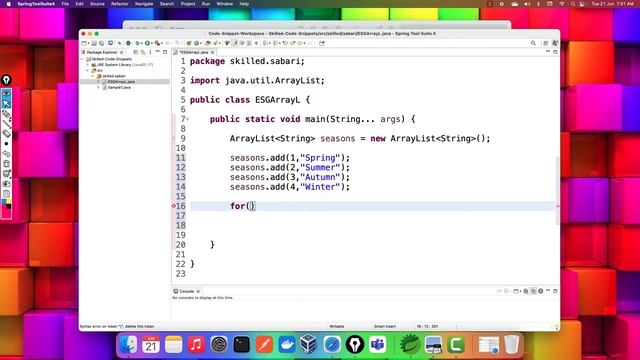Image resolution: width=640 pixels, height=360 pixels.
Task: Click "Spring" string on line 11
Action: [320, 158]
